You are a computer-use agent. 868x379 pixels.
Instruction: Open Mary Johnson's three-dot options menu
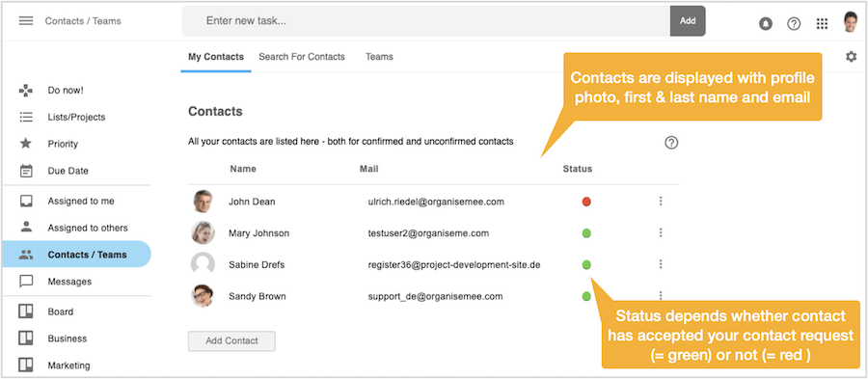(x=661, y=233)
